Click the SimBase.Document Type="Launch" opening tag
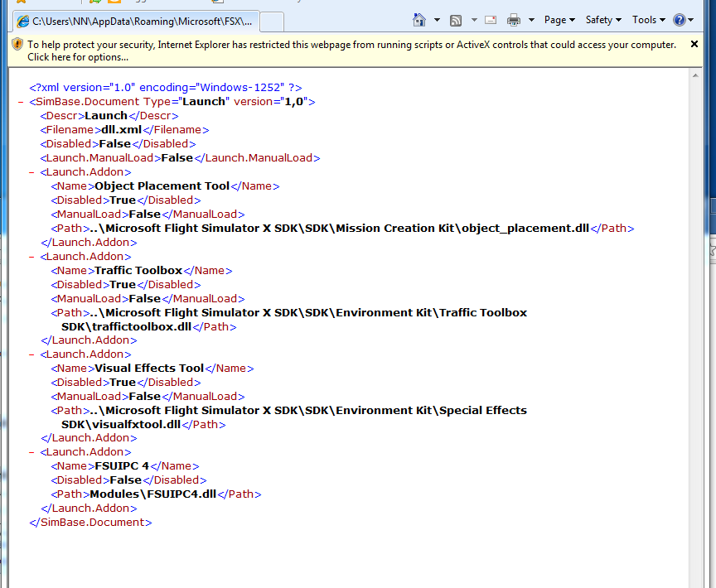 click(x=172, y=101)
